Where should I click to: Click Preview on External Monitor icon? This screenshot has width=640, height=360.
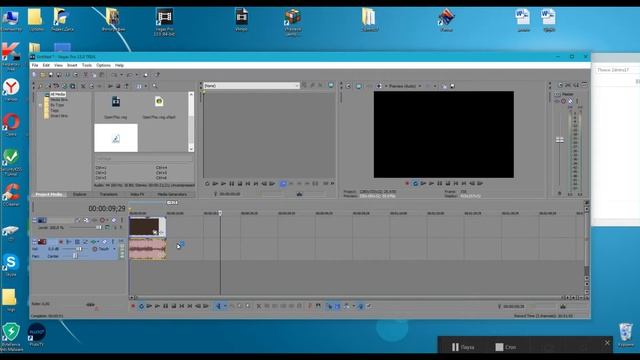click(358, 86)
